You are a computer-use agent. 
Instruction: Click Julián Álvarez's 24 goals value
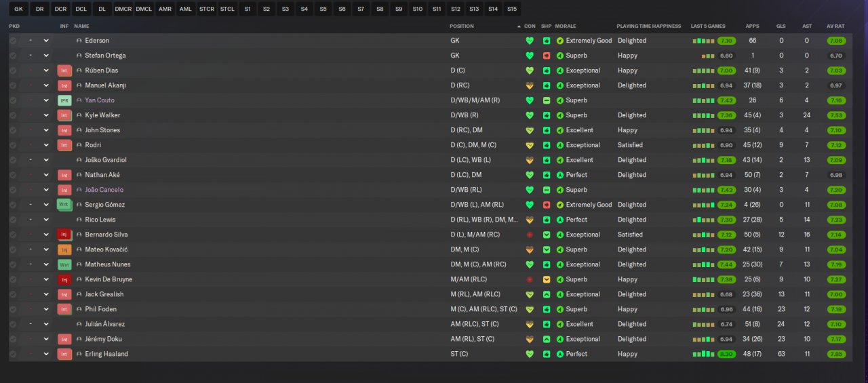coord(781,324)
